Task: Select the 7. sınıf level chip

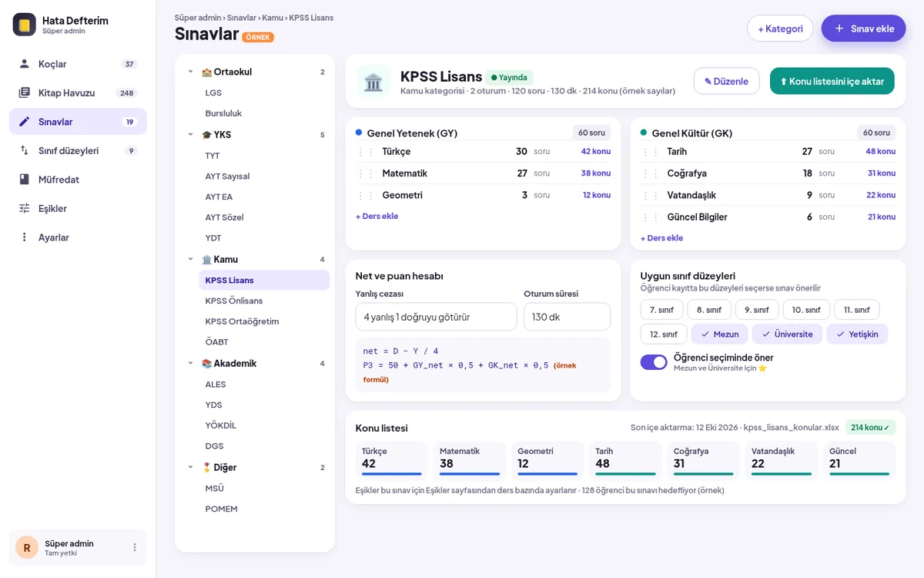Action: [661, 310]
